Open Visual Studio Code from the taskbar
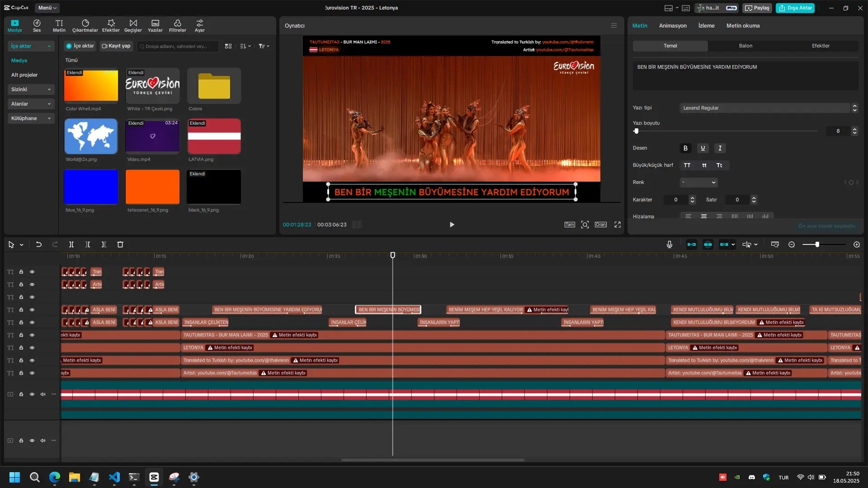Image resolution: width=868 pixels, height=488 pixels. [x=114, y=477]
